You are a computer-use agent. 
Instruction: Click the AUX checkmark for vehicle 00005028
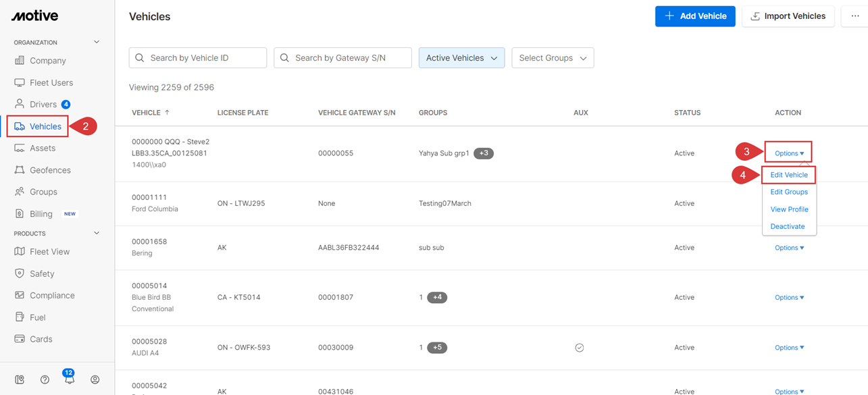coord(579,347)
